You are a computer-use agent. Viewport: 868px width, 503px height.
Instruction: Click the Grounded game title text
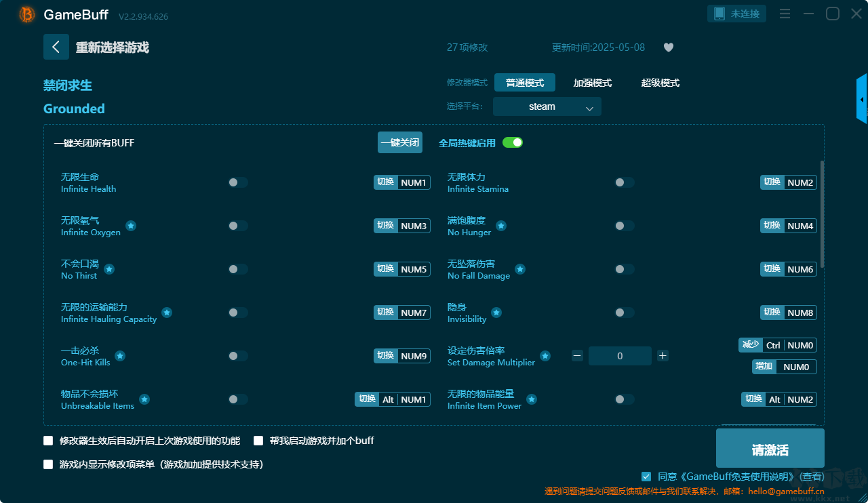[x=74, y=108]
